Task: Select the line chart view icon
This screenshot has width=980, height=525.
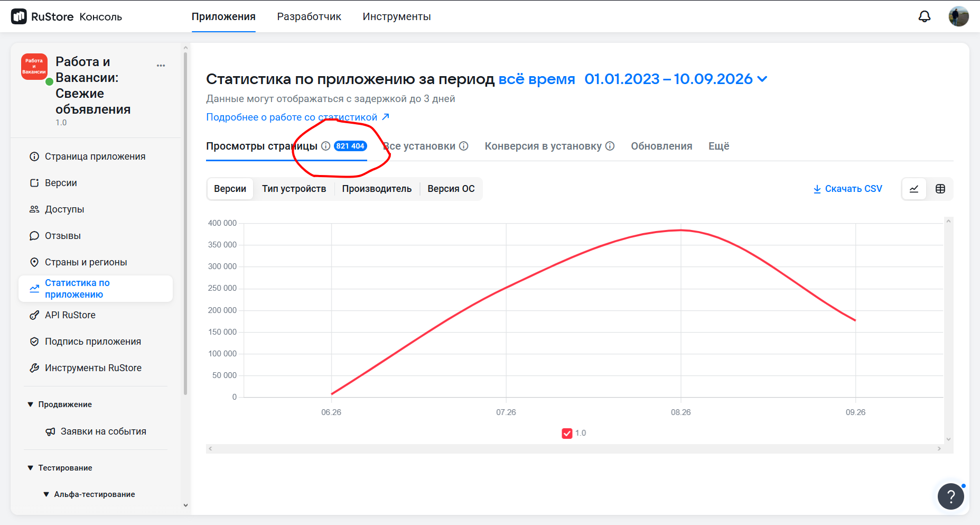Action: click(x=914, y=189)
